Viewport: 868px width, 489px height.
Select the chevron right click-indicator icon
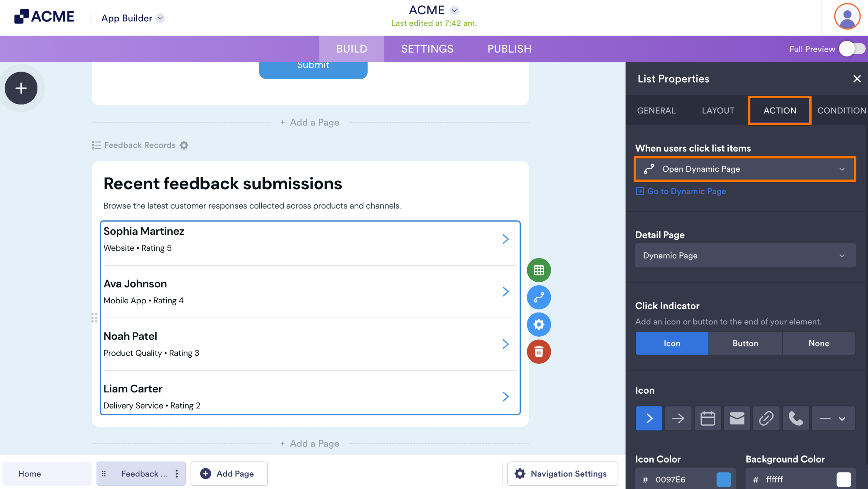coord(649,418)
